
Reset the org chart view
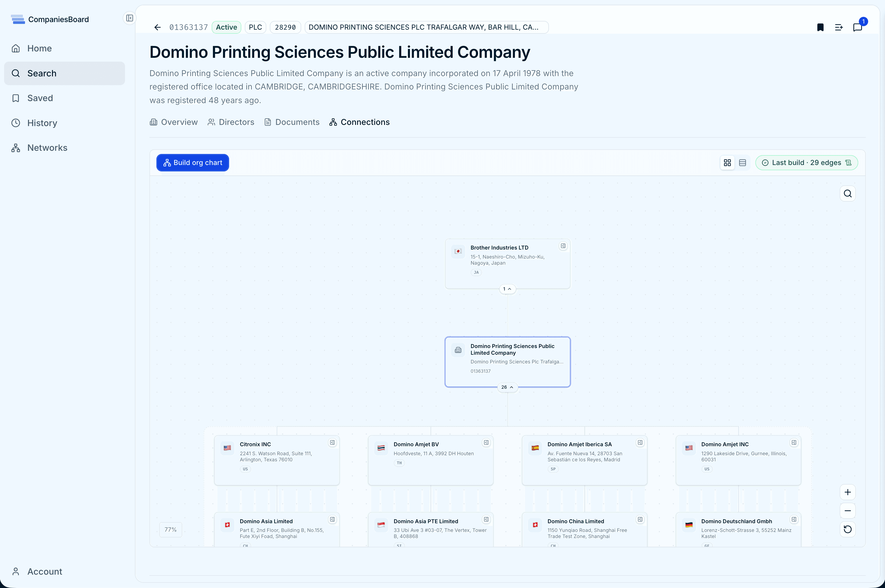coord(848,529)
